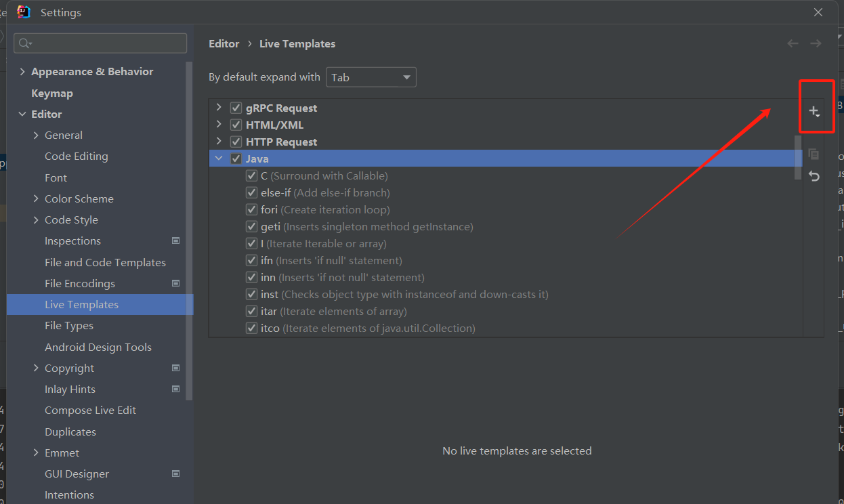Select the Live Templates settings entry

click(100, 304)
